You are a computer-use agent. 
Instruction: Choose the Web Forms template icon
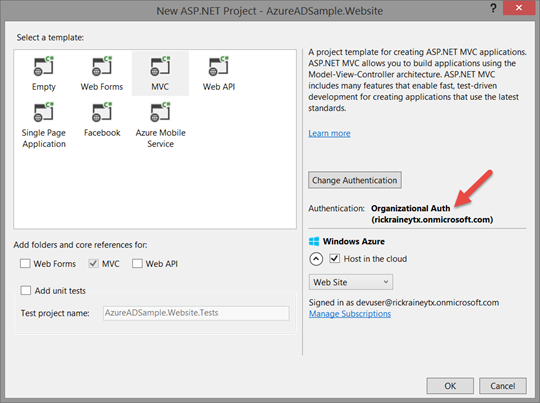point(102,66)
